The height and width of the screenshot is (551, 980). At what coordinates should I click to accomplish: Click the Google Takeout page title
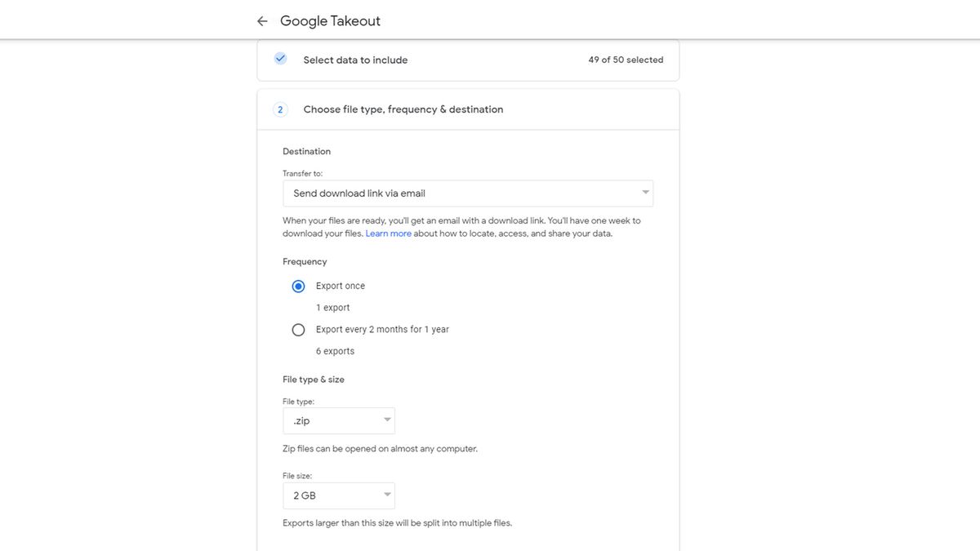pyautogui.click(x=329, y=20)
